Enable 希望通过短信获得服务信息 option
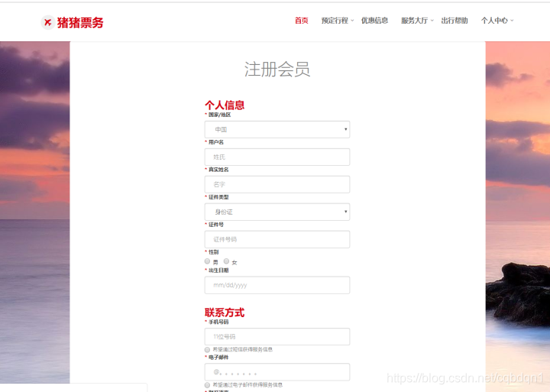Viewport: 550px width, 392px height. [207, 350]
